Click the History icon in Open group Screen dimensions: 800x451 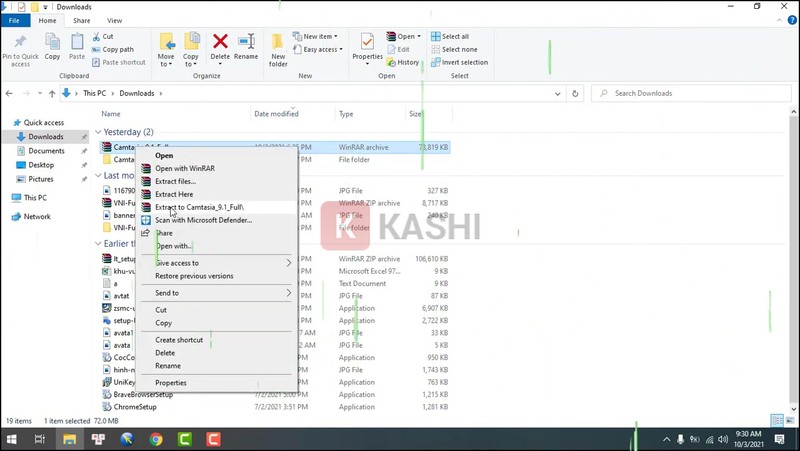pyautogui.click(x=391, y=62)
